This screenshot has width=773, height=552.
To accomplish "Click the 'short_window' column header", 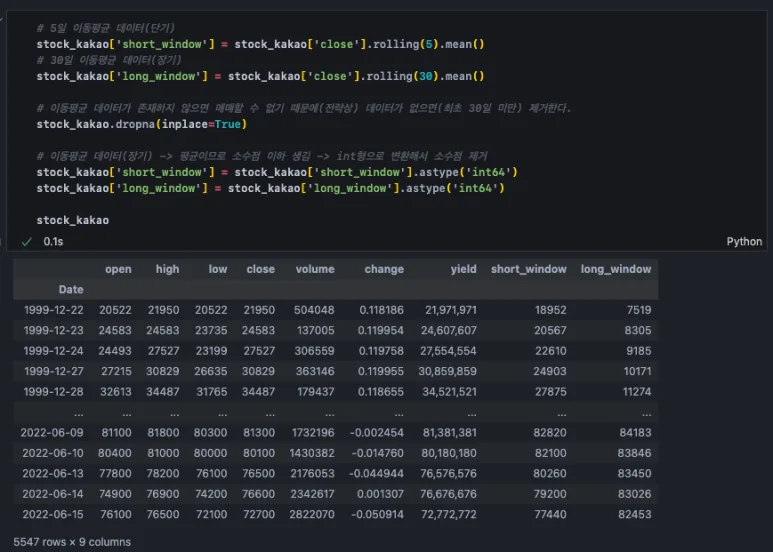I will coord(528,269).
